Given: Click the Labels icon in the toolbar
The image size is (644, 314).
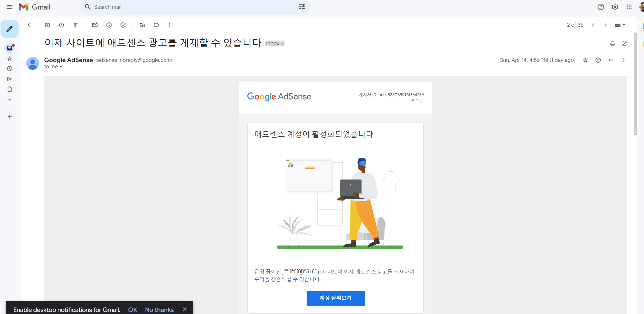Looking at the screenshot, I should (x=156, y=25).
